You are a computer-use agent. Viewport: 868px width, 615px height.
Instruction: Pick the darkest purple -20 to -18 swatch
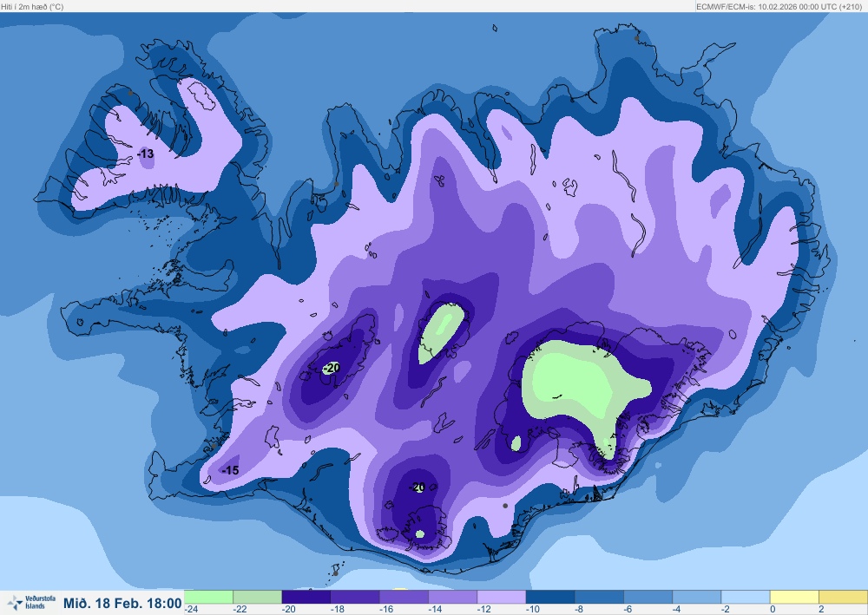[306, 598]
